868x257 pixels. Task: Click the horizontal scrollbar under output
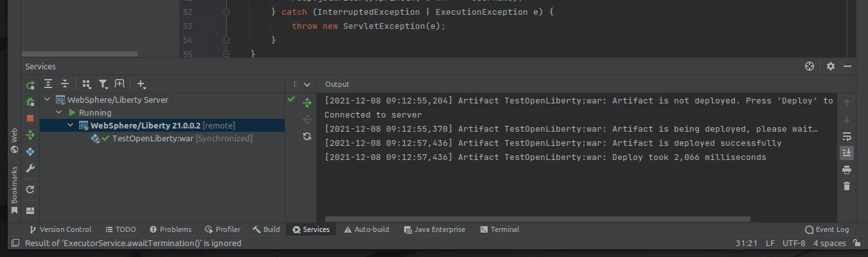pyautogui.click(x=537, y=219)
